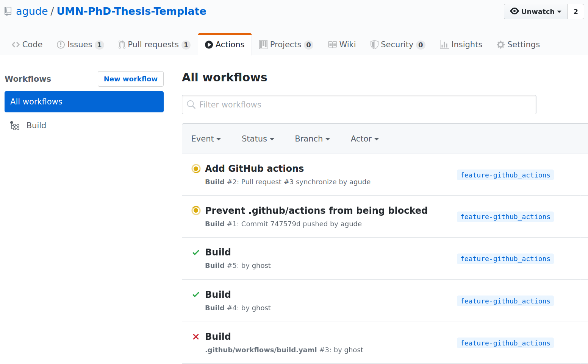Open the UMN-PhD-Thesis-Template repository link

click(x=131, y=11)
